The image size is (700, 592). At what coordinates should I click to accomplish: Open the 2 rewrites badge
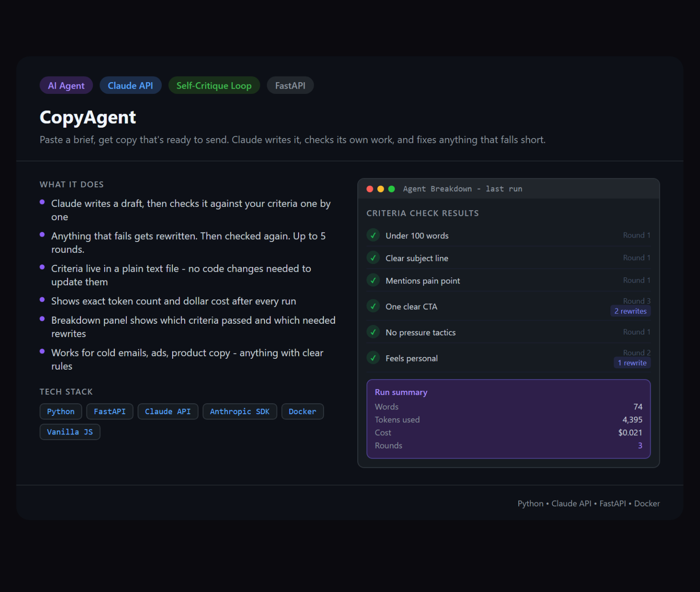[x=630, y=311]
